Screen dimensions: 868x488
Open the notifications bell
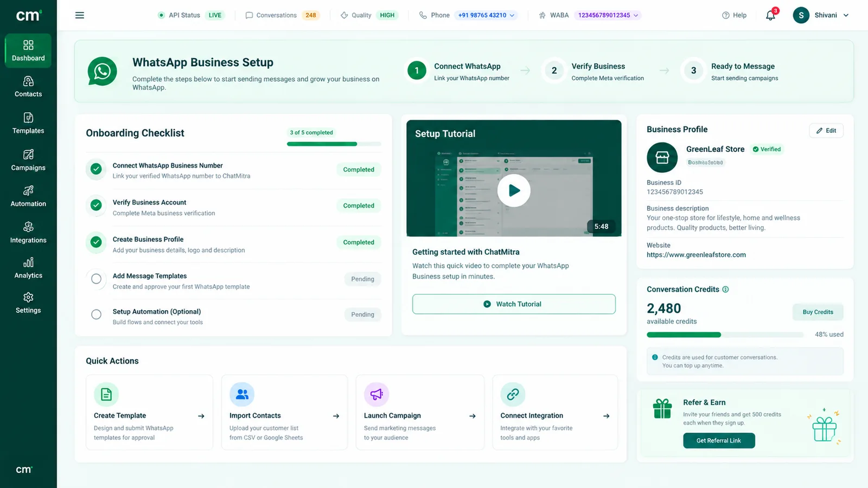tap(770, 15)
